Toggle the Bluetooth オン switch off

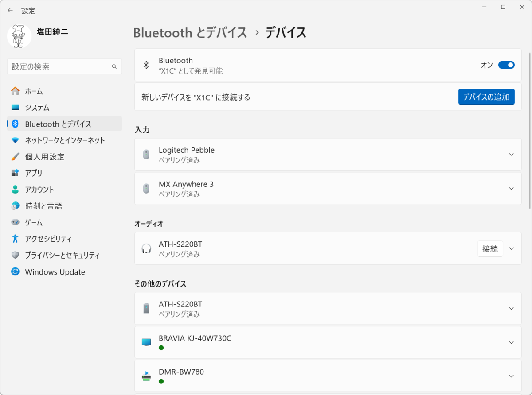[x=505, y=65]
